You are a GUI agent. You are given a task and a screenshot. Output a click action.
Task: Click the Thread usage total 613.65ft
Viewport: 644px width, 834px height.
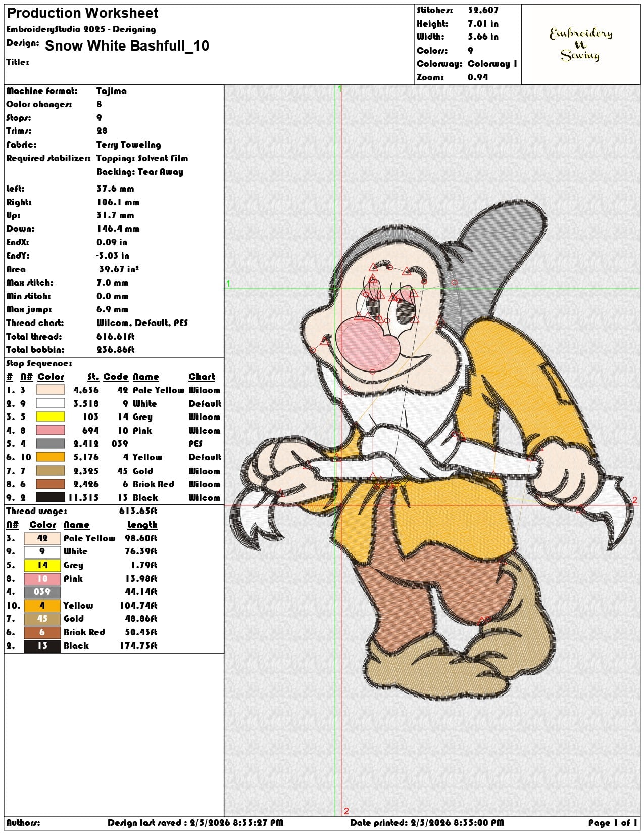(138, 511)
